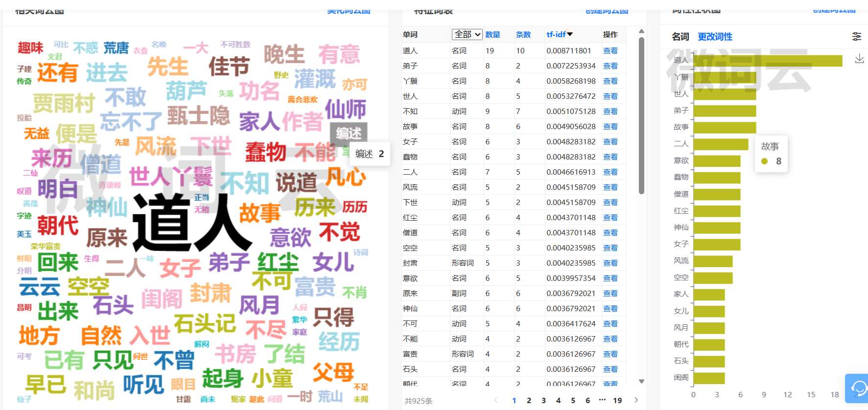
Task: View details for 弟子 row
Action: tap(610, 66)
